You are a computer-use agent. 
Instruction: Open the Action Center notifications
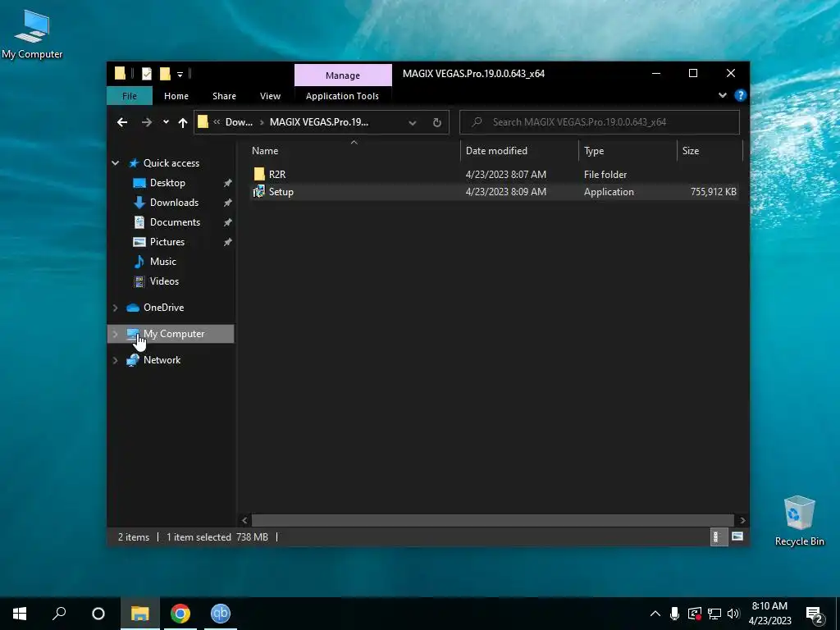pos(815,614)
